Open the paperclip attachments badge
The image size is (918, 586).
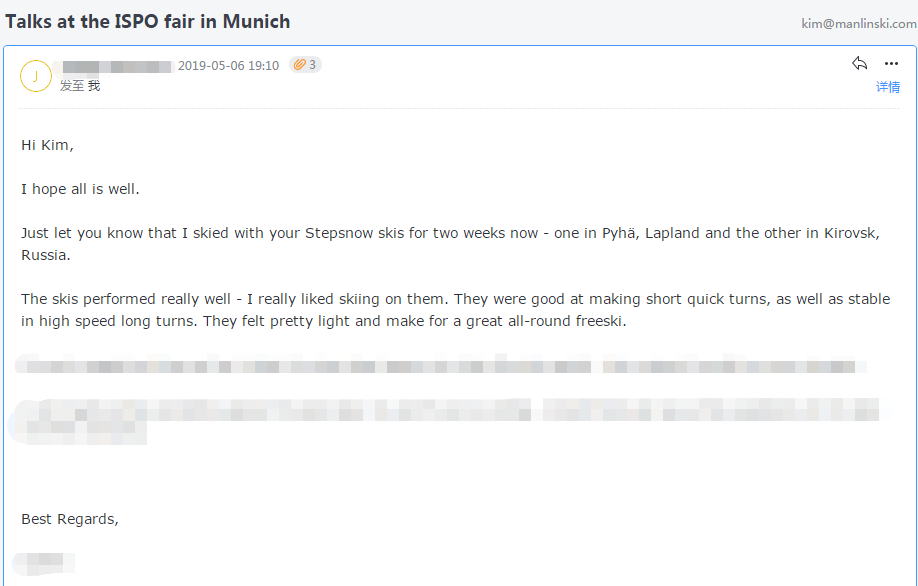[299, 65]
